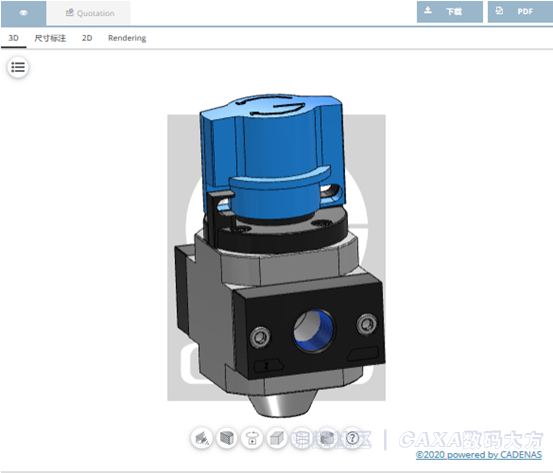Activate the section cut view icon

tap(202, 438)
